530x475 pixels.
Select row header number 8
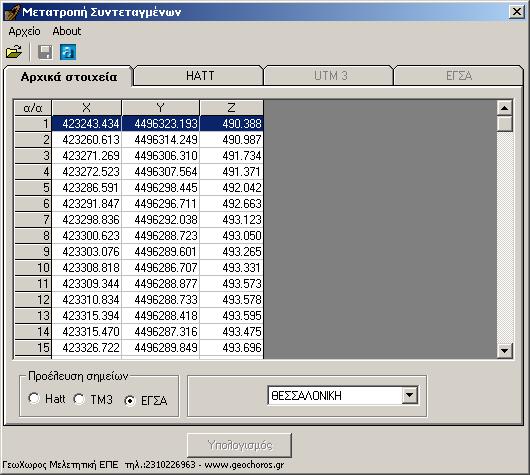(33, 236)
